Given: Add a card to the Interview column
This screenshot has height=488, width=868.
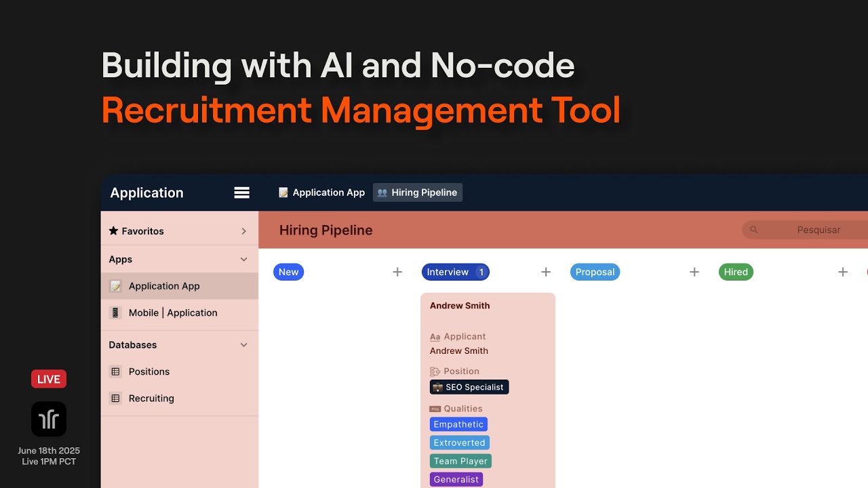Looking at the screenshot, I should (x=546, y=272).
